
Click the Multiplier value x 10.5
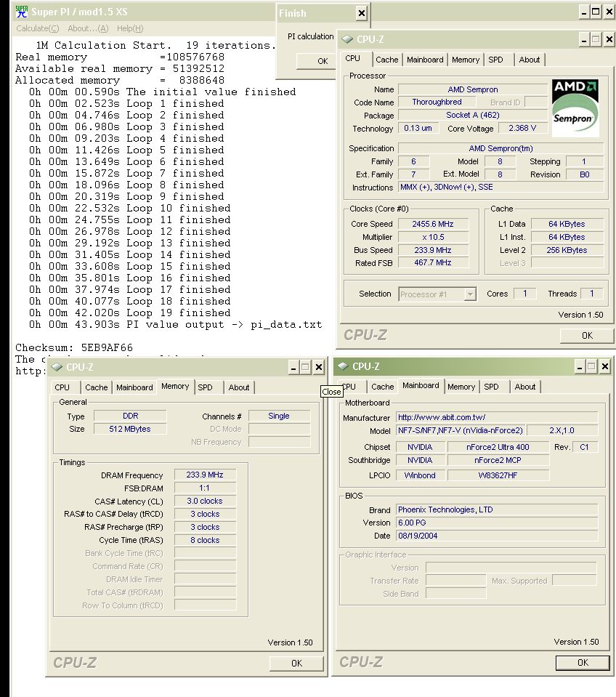tap(433, 237)
